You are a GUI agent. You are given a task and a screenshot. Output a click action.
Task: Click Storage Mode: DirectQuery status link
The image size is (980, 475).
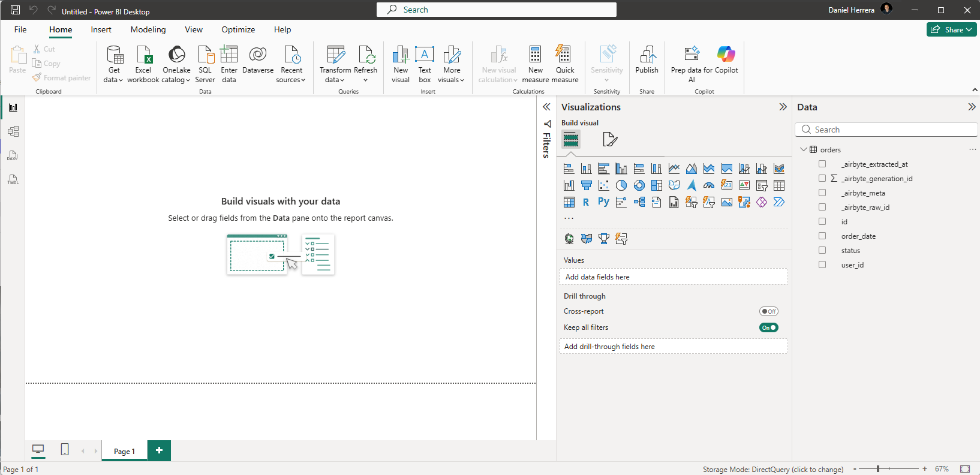[x=773, y=469]
